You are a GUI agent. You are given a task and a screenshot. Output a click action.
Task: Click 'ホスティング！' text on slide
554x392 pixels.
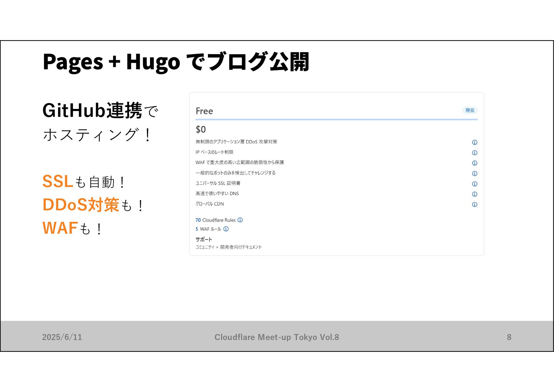pos(97,135)
